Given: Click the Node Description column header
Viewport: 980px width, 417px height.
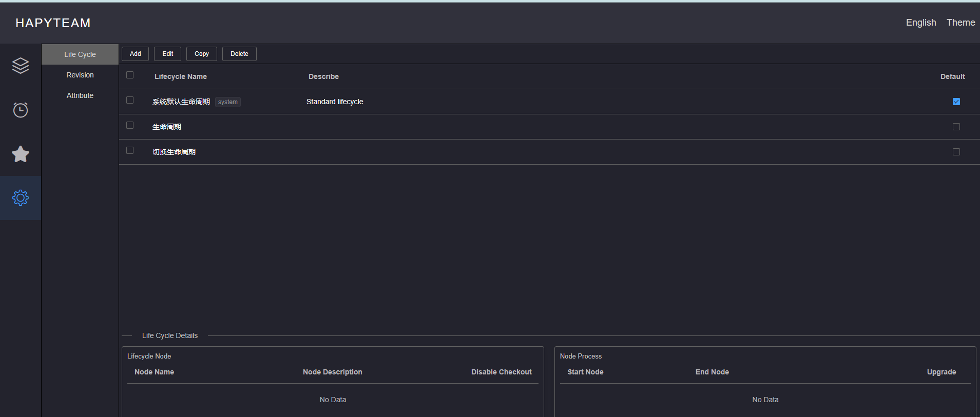Looking at the screenshot, I should [x=333, y=372].
